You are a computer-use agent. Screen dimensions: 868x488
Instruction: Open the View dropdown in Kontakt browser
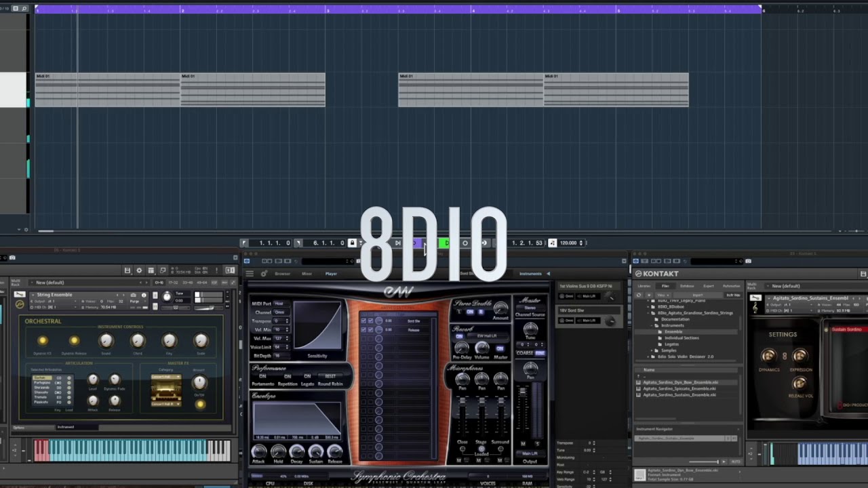pos(663,295)
